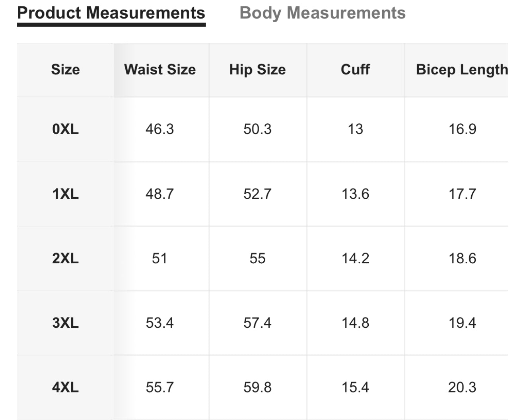Screen dimensions: 525x420
Task: Select the 4XL size row label
Action: [x=65, y=387]
